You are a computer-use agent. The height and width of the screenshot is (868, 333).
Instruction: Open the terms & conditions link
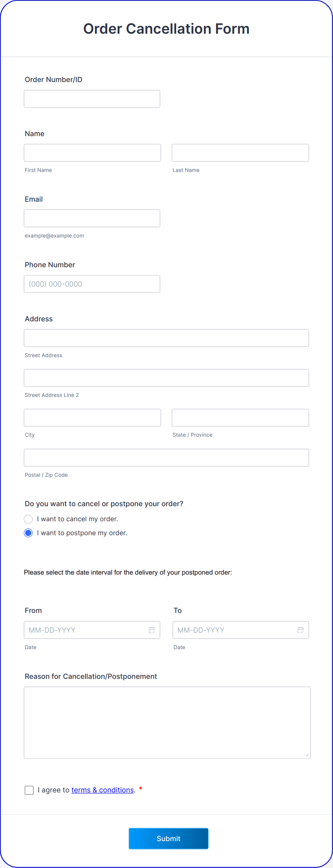(102, 790)
